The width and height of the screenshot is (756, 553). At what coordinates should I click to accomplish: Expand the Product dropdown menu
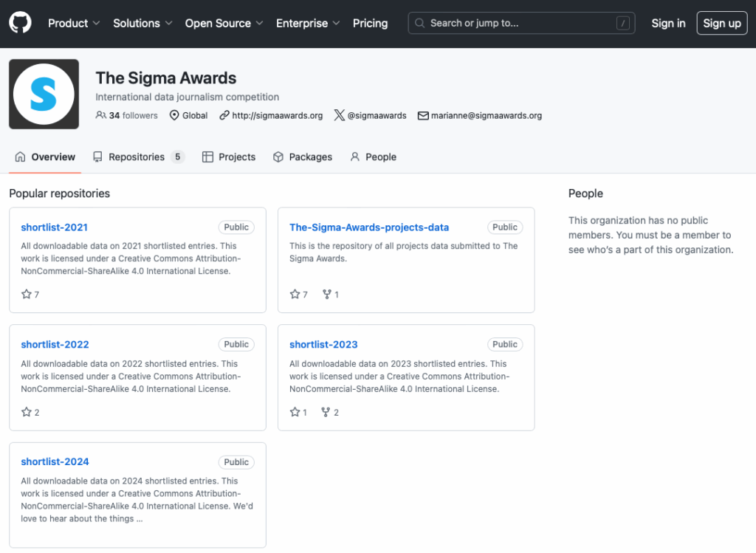[74, 23]
